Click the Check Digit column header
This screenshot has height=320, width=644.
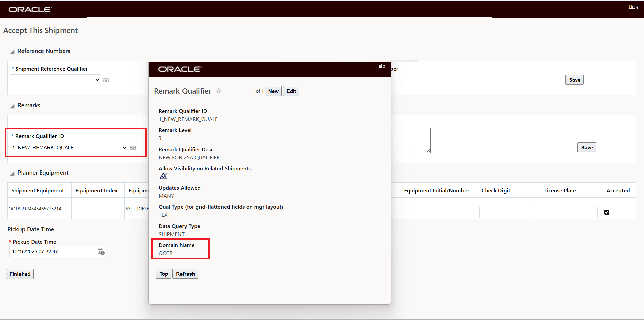tap(496, 190)
